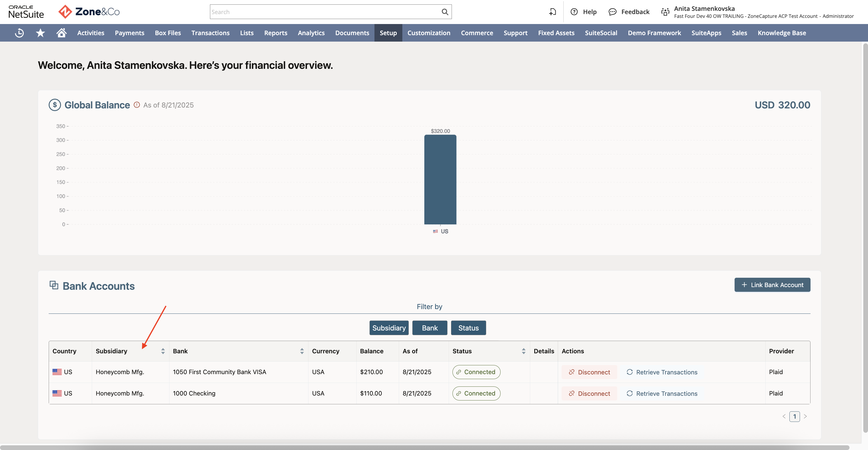Open the Bank filter

430,328
